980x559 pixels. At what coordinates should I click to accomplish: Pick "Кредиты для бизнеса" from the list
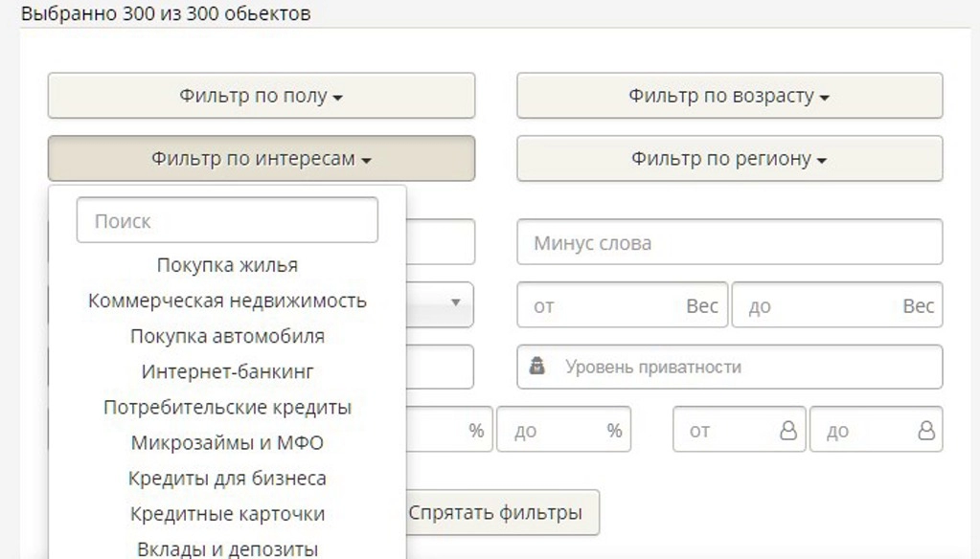point(227,479)
